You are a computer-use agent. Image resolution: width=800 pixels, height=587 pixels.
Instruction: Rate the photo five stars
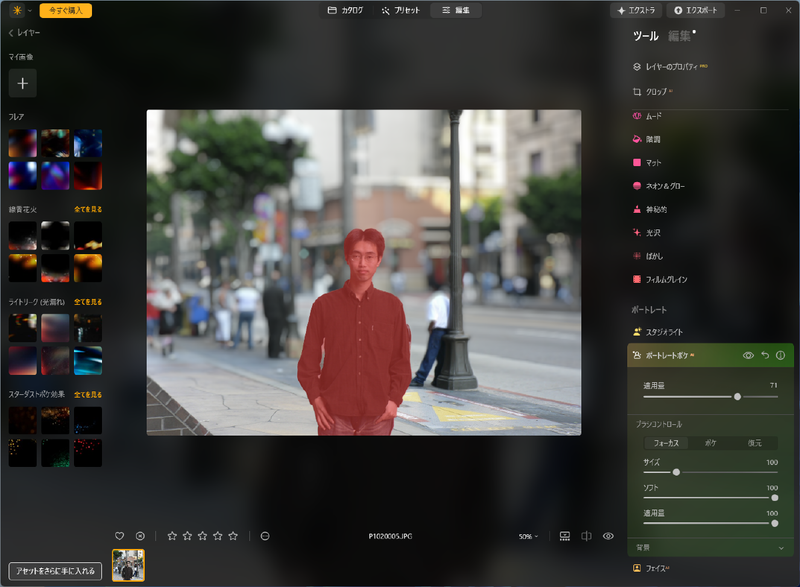[x=233, y=536]
